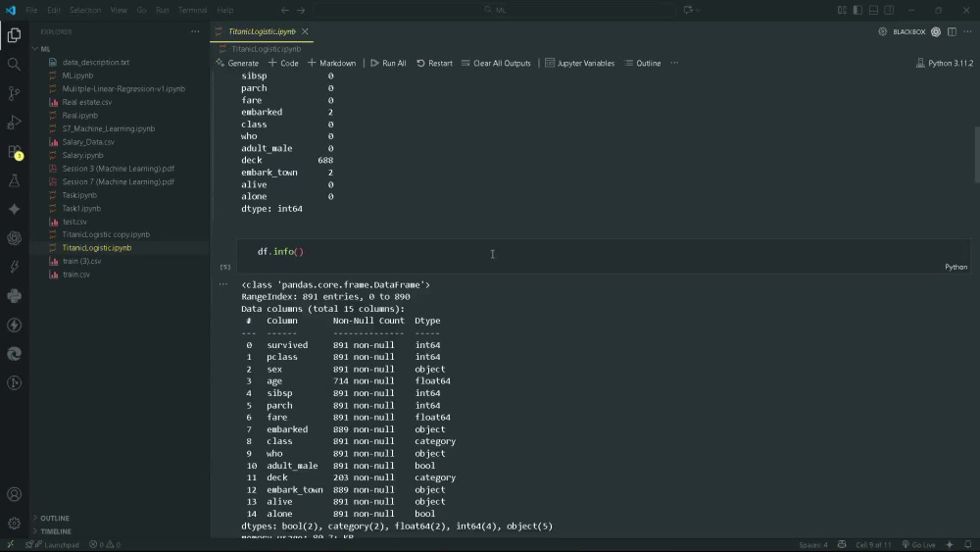Open data_description.txt file
980x552 pixels.
(96, 62)
